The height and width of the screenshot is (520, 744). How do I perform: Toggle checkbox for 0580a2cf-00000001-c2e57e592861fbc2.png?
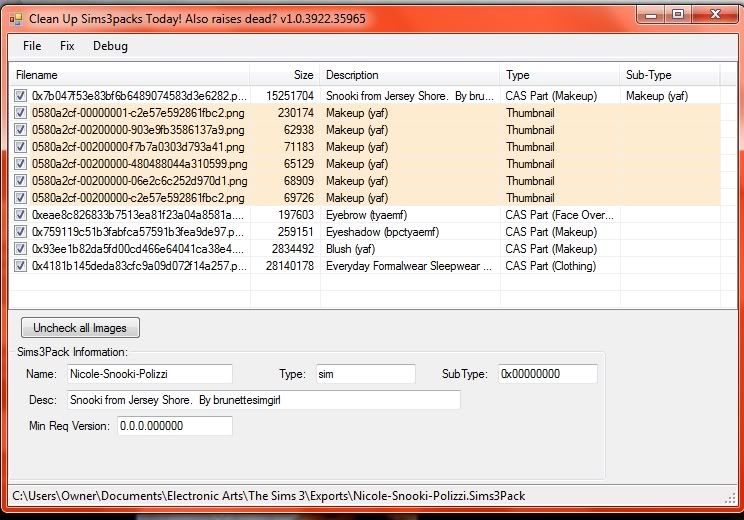[x=20, y=113]
